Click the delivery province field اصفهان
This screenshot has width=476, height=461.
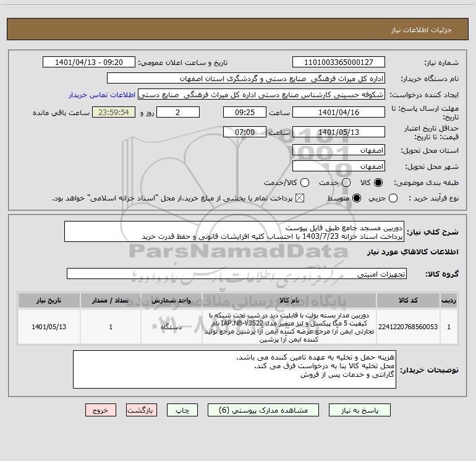pos(339,150)
